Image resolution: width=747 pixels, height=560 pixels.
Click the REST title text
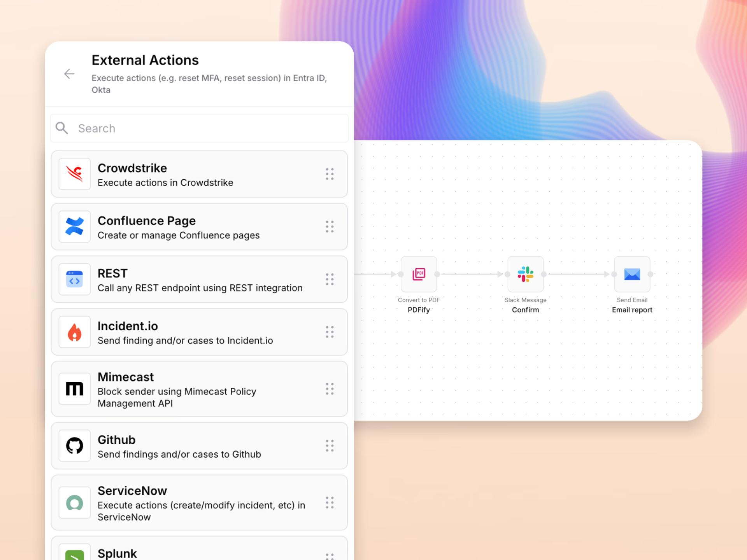coord(112,273)
